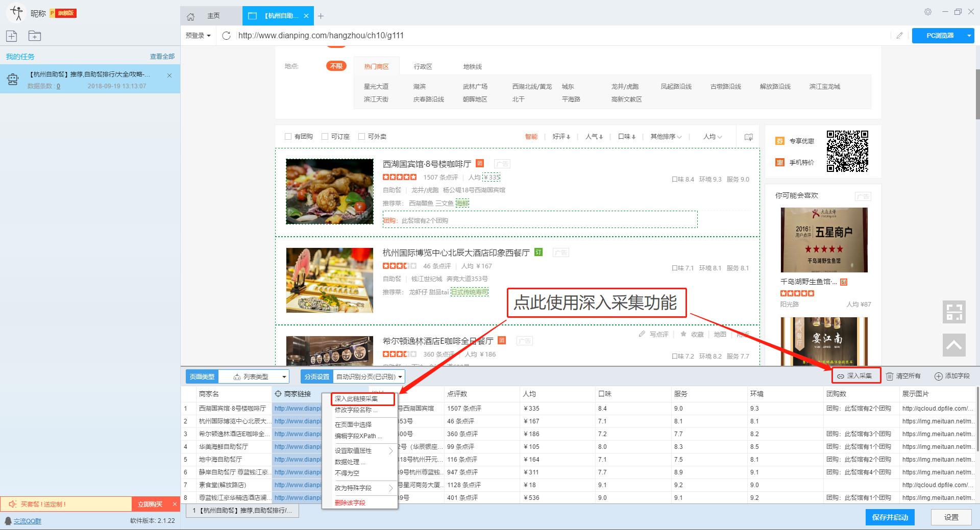Screen dimensions: 980x530
Task: Click the 西湖国宾馆 food thumbnail
Action: click(x=330, y=191)
